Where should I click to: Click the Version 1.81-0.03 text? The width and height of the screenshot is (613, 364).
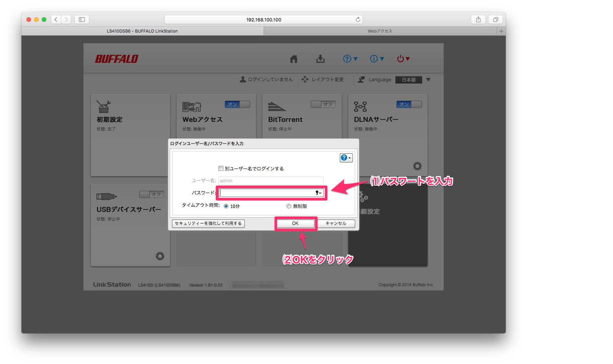(206, 285)
